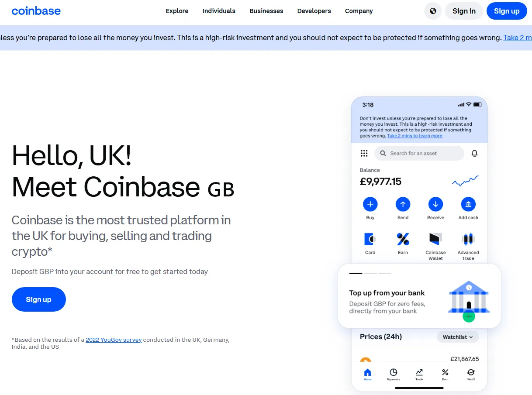
Task: Tap the Buy plus icon
Action: 370,204
